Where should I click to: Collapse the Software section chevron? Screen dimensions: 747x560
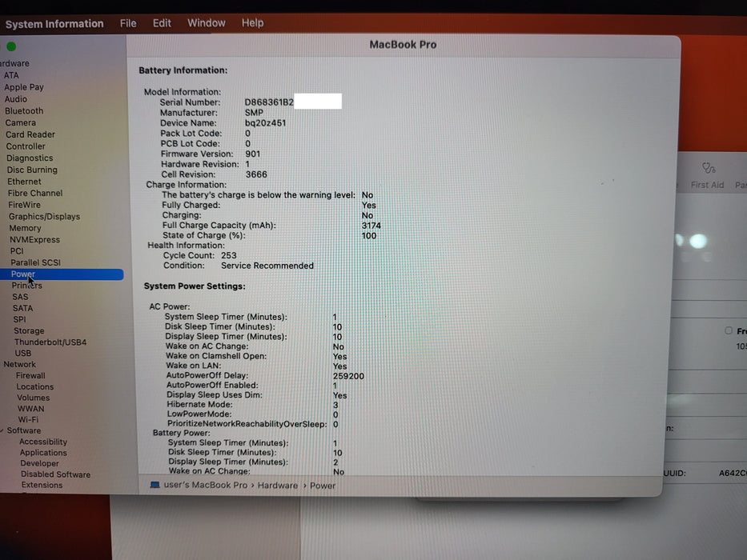coord(2,430)
